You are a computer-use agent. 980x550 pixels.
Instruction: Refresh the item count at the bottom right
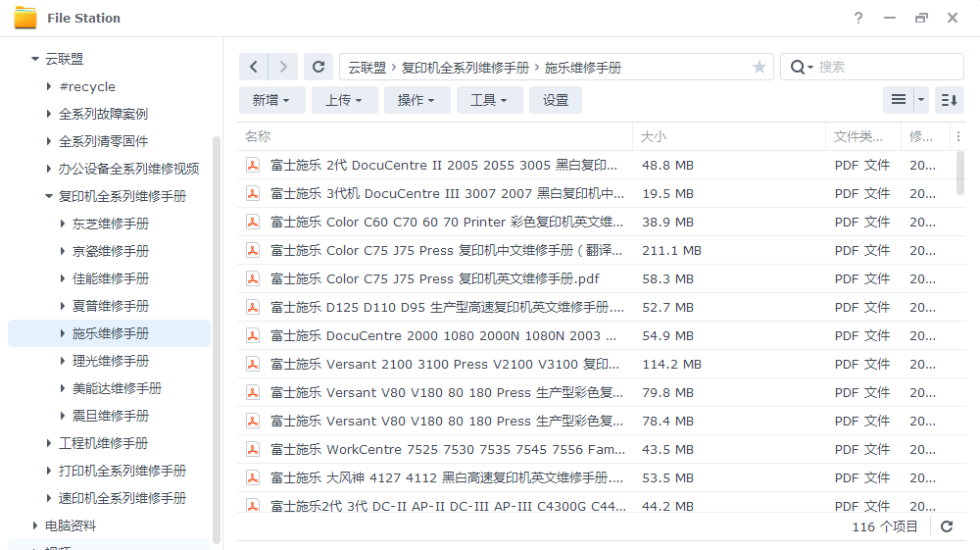tap(947, 526)
